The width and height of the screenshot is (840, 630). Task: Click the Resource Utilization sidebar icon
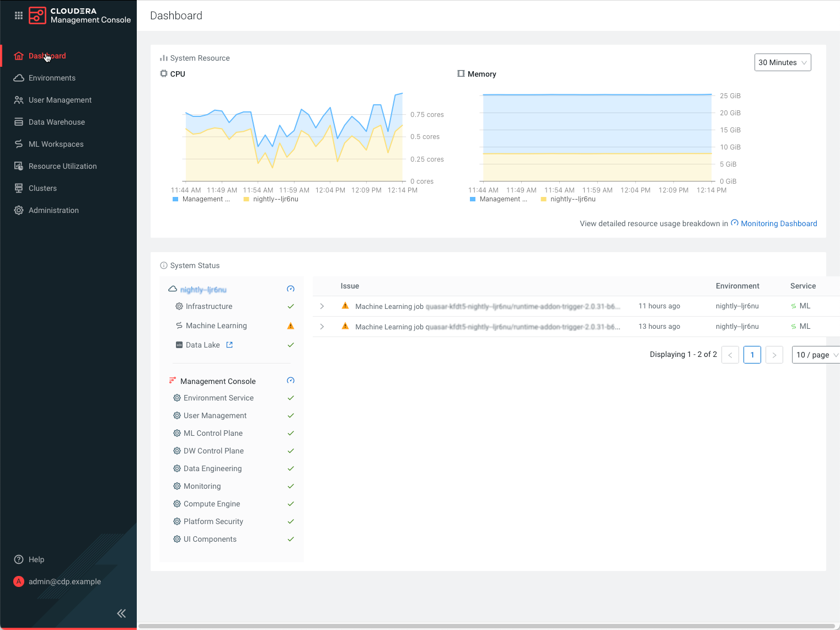18,166
